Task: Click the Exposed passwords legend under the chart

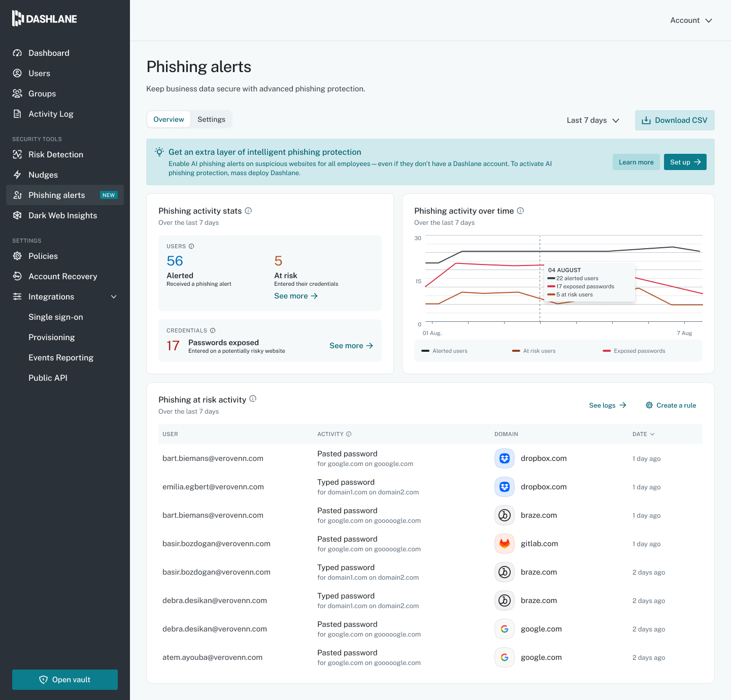Action: click(634, 351)
